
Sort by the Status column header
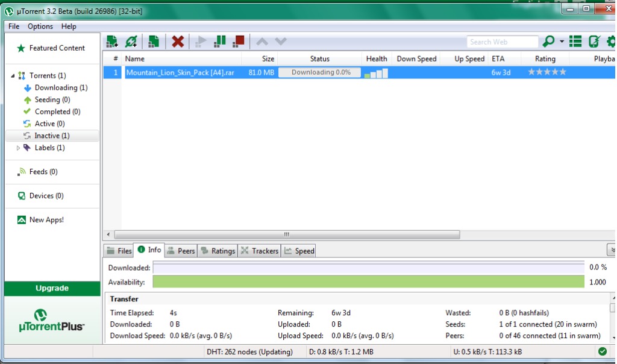point(319,58)
